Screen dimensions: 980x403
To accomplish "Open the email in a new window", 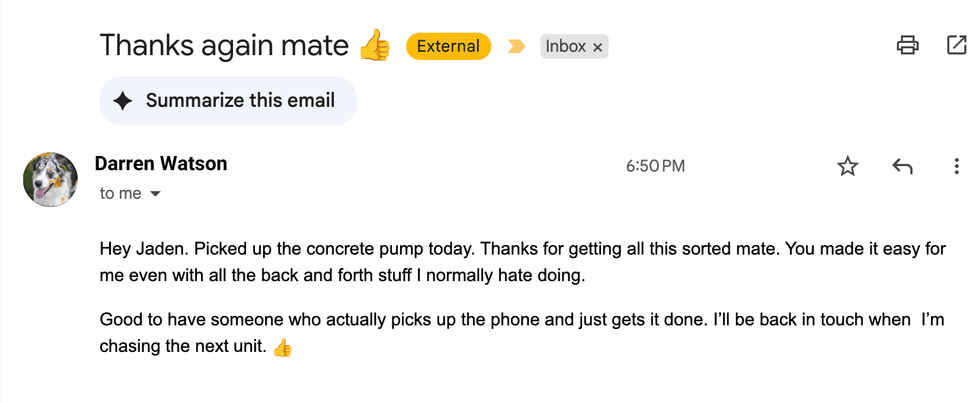I will pos(957,46).
